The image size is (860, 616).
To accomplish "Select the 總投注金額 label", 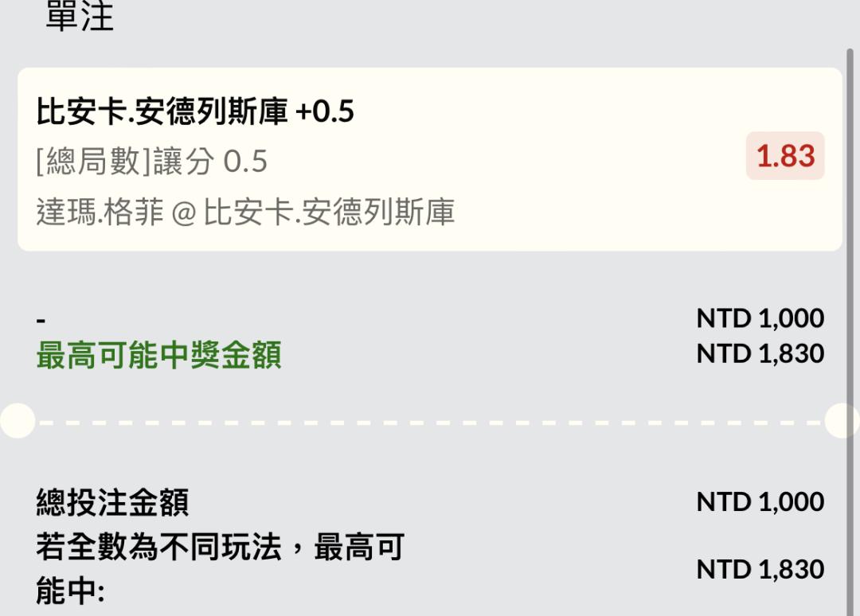I will [x=112, y=503].
